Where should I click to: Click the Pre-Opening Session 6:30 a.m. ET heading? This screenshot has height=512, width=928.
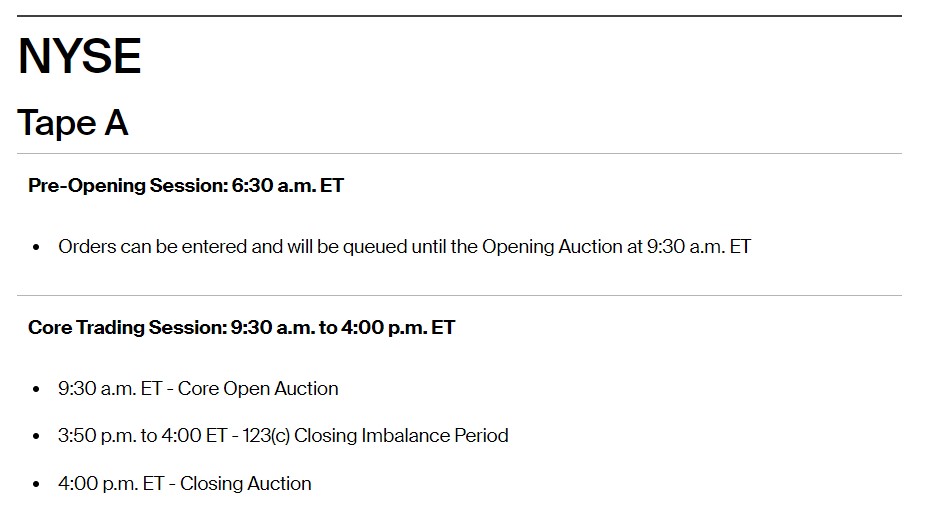click(186, 185)
